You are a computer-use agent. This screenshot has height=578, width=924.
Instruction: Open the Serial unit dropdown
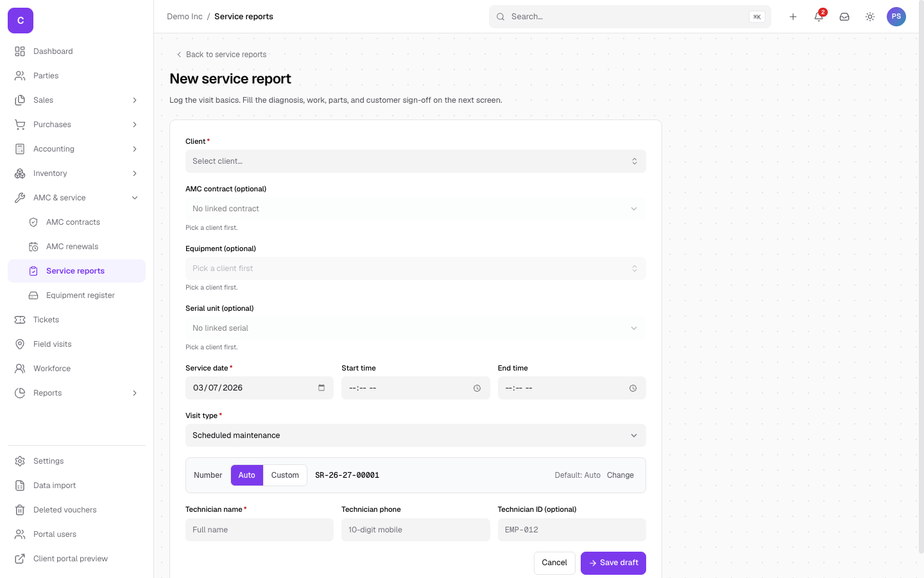(416, 328)
